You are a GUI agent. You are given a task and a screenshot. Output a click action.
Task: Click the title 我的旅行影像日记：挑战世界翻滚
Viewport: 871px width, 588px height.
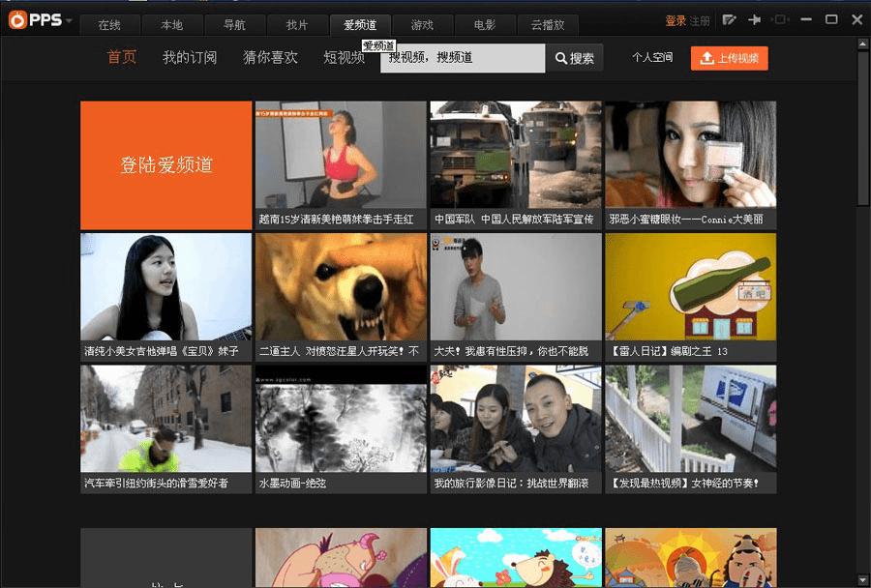(x=511, y=484)
